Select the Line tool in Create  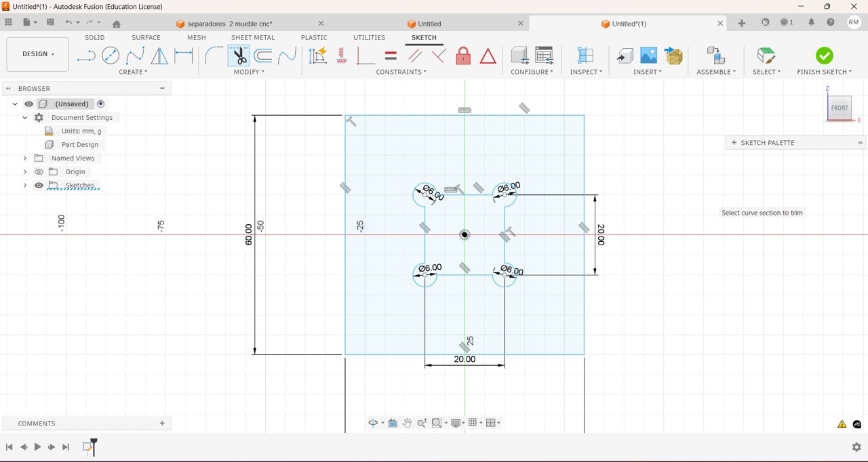(85, 56)
